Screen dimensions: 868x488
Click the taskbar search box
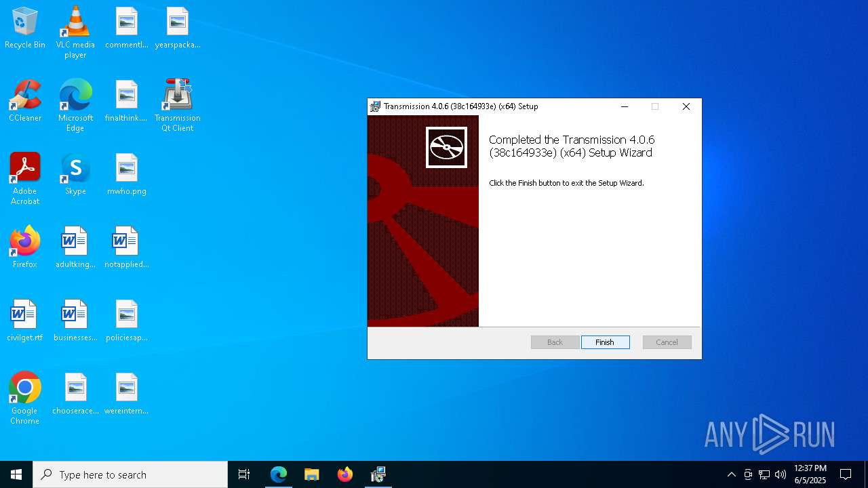tap(130, 474)
